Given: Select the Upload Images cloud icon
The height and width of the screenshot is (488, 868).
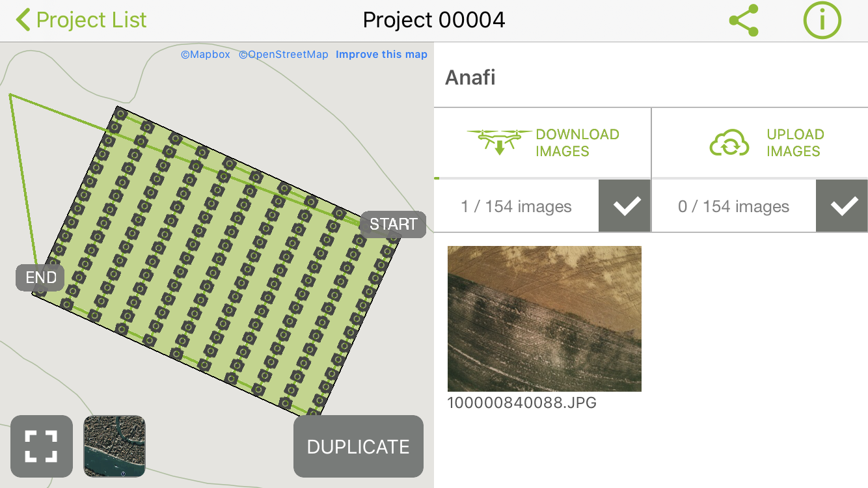Looking at the screenshot, I should (729, 142).
